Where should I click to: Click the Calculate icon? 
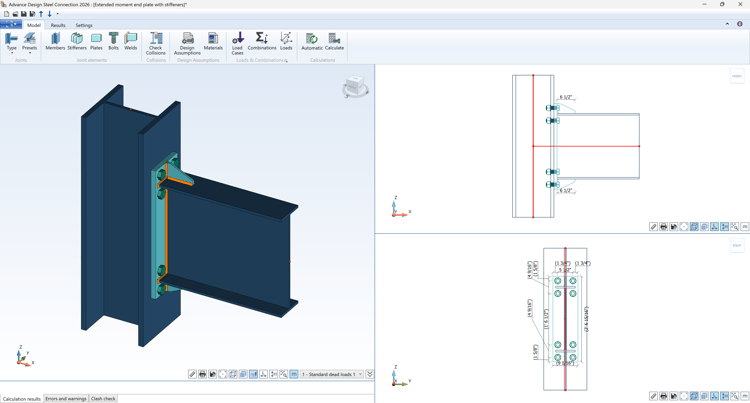click(x=334, y=41)
